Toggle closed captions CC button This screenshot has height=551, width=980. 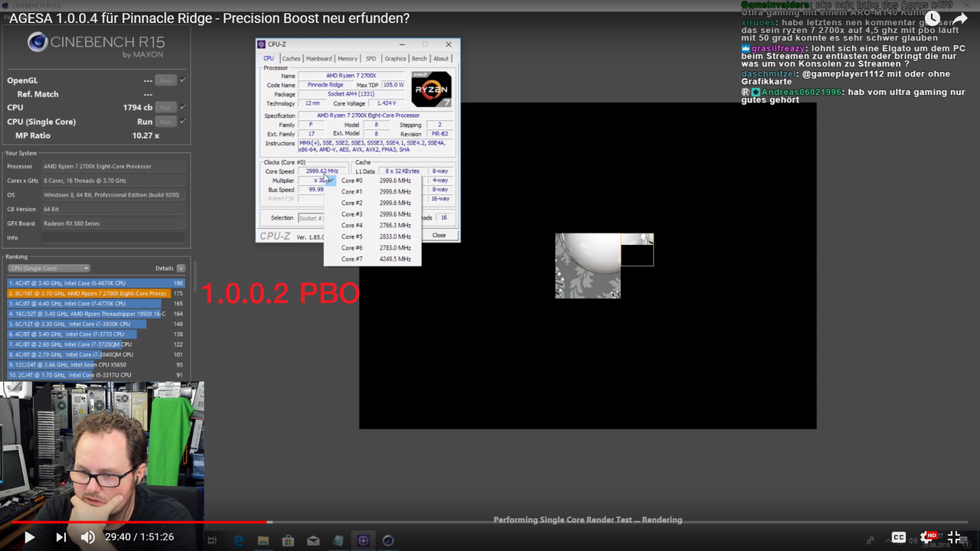pos(899,537)
